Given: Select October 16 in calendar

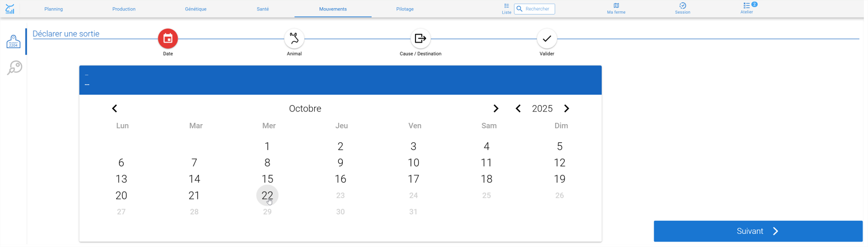Looking at the screenshot, I should pyautogui.click(x=340, y=179).
